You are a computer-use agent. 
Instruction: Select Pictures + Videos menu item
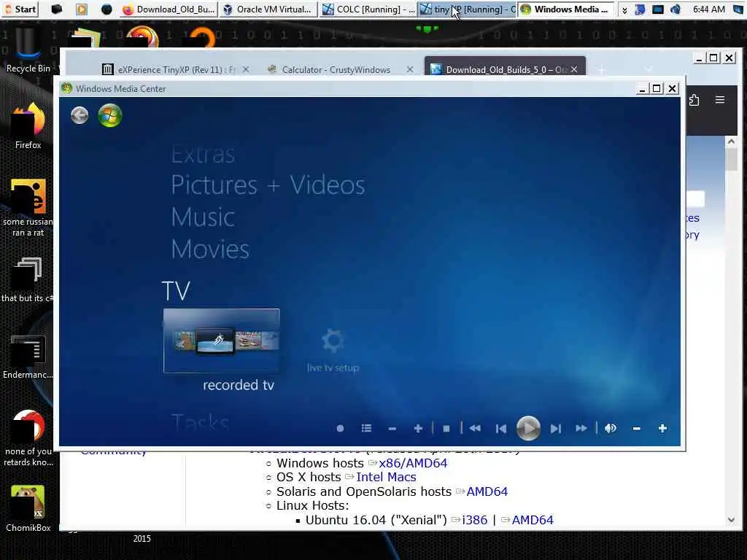pyautogui.click(x=268, y=184)
